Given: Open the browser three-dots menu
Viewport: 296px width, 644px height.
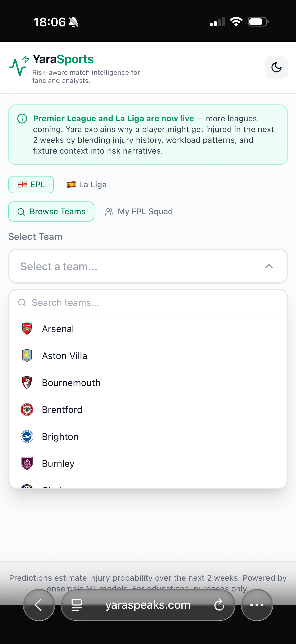Looking at the screenshot, I should pyautogui.click(x=257, y=605).
